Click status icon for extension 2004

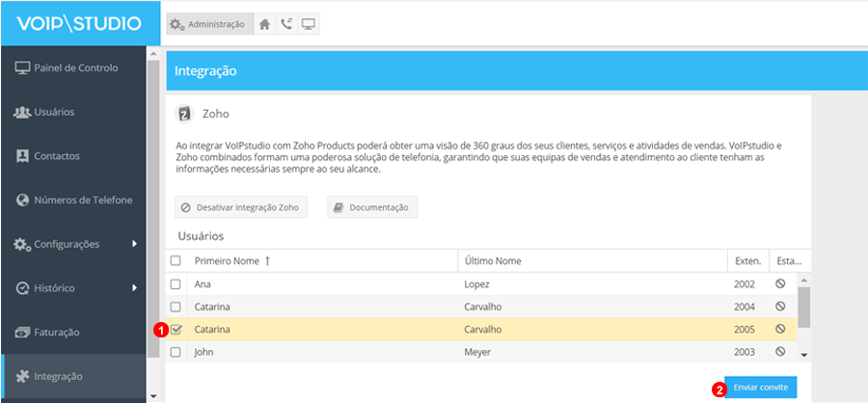780,307
